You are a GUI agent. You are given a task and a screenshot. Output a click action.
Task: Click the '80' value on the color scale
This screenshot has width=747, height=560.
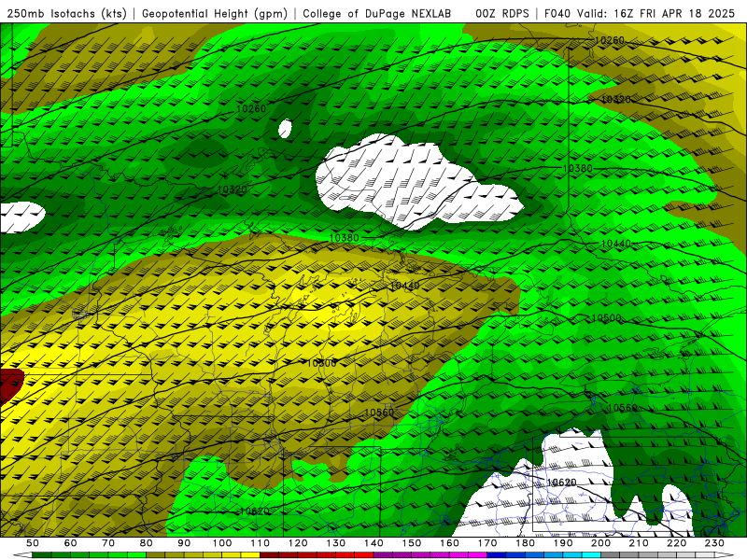(x=146, y=543)
